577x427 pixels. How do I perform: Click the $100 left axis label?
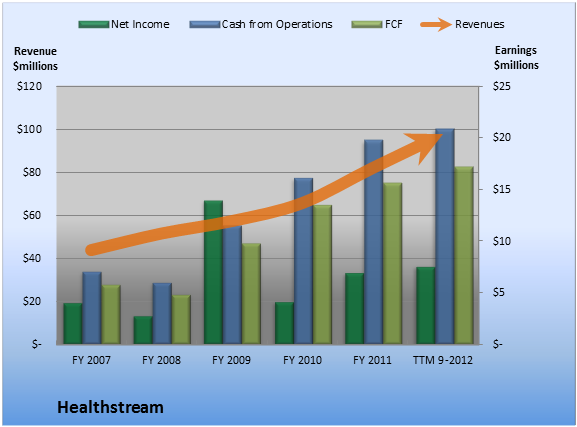click(29, 129)
